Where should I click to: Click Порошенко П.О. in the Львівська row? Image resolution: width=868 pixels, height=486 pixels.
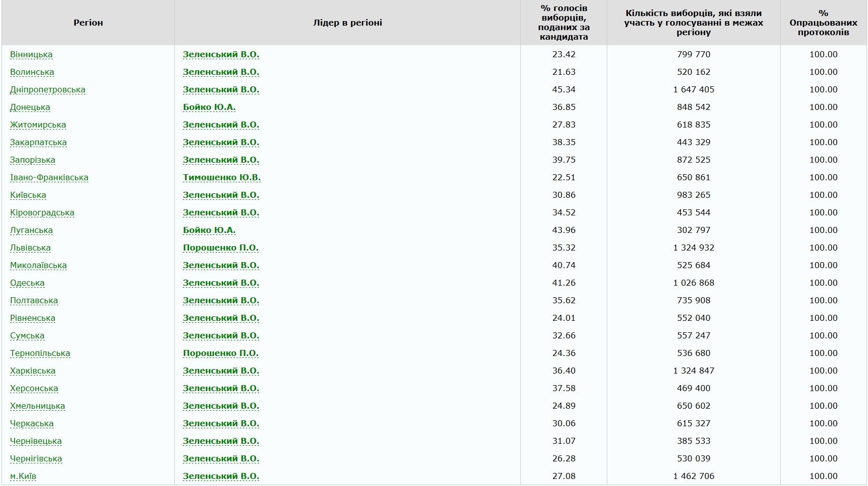221,248
